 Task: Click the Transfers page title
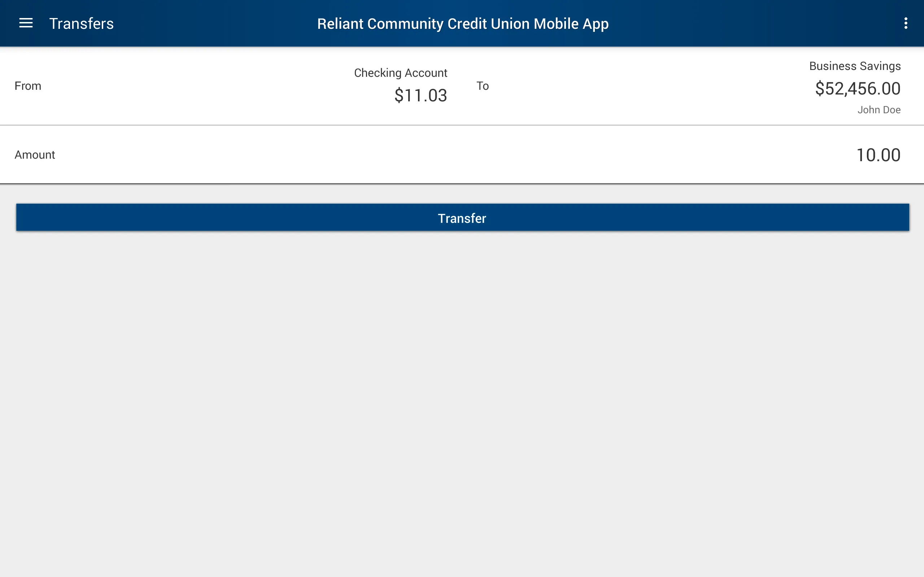pyautogui.click(x=82, y=23)
